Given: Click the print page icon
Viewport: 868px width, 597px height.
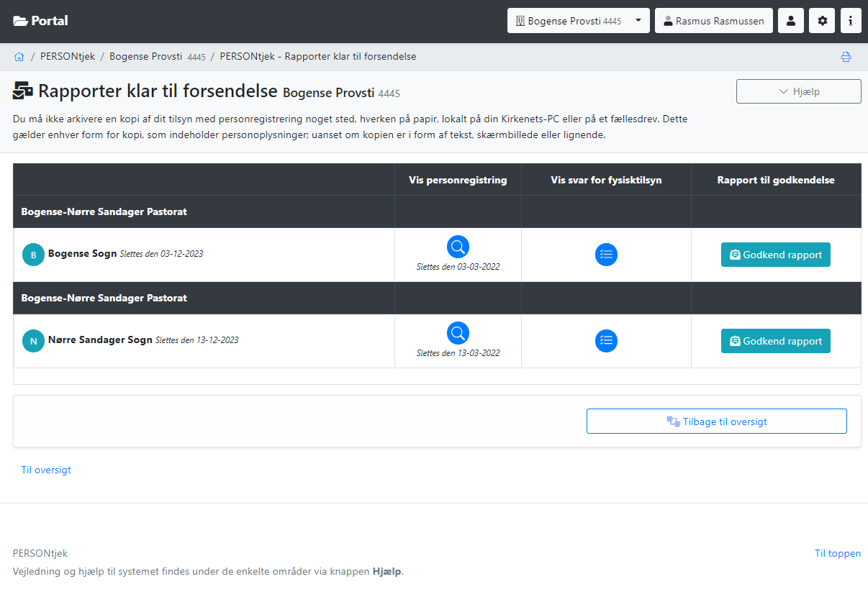Looking at the screenshot, I should click(x=846, y=57).
